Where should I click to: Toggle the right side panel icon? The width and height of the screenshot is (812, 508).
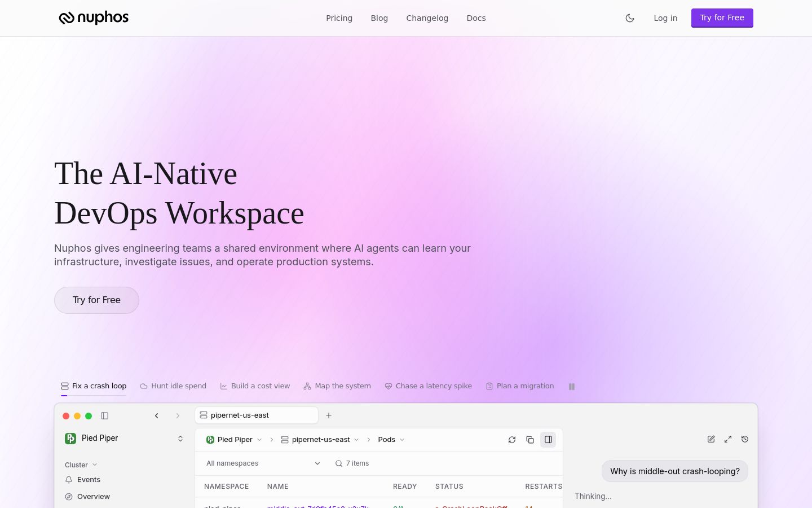coord(548,440)
